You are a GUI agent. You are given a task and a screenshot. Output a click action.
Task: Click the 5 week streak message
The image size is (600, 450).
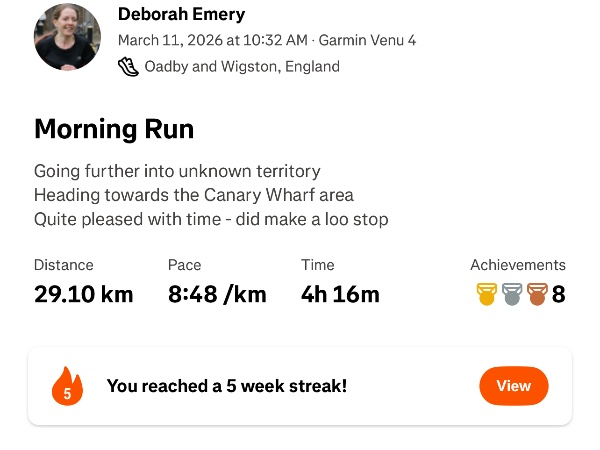pyautogui.click(x=227, y=386)
